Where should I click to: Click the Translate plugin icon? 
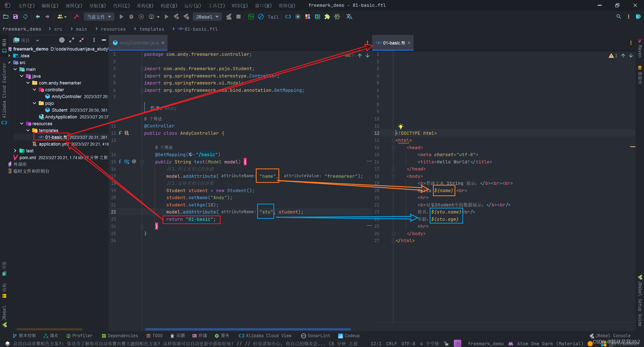tap(349, 17)
